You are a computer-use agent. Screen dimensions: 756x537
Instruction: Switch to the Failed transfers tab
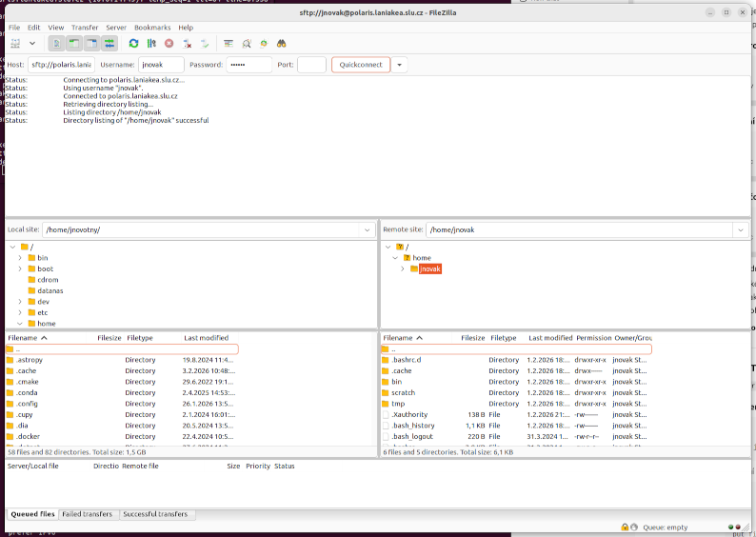(x=88, y=514)
